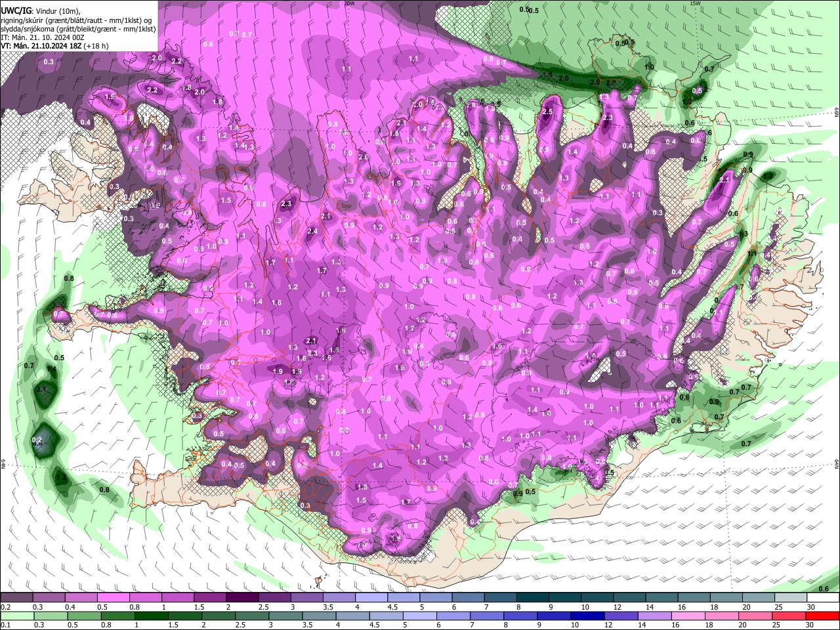This screenshot has height=630, width=840.
Task: Click snow legend swatch between 12 and 14
Action: pos(629,598)
